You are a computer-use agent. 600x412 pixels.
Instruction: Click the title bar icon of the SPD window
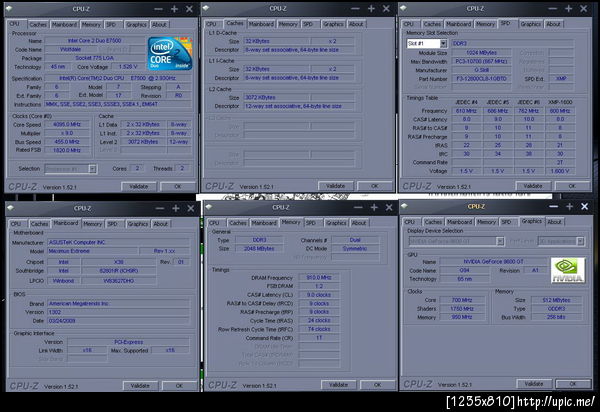(404, 9)
